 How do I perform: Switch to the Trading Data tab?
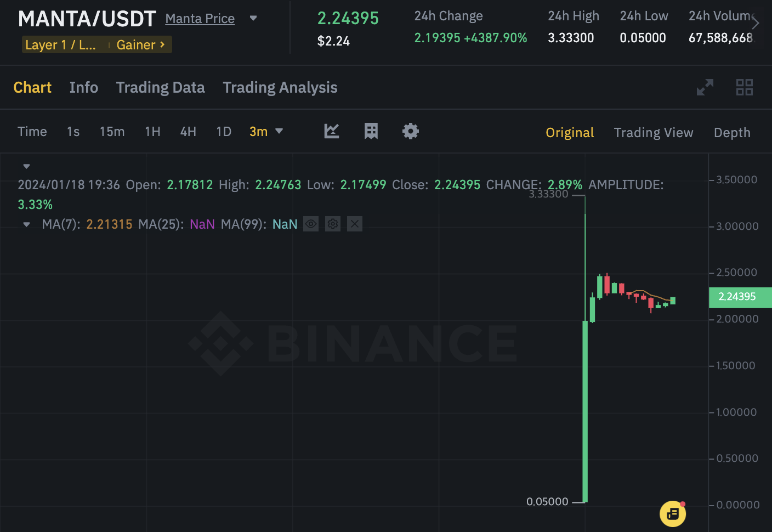tap(160, 88)
